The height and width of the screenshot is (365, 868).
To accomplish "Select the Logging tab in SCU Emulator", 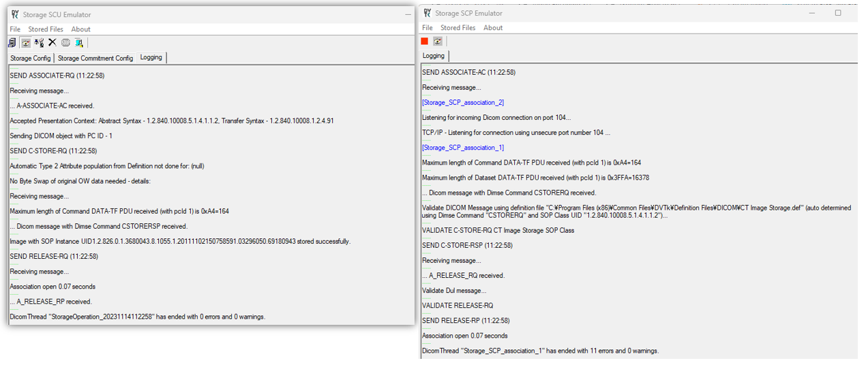I will [151, 58].
